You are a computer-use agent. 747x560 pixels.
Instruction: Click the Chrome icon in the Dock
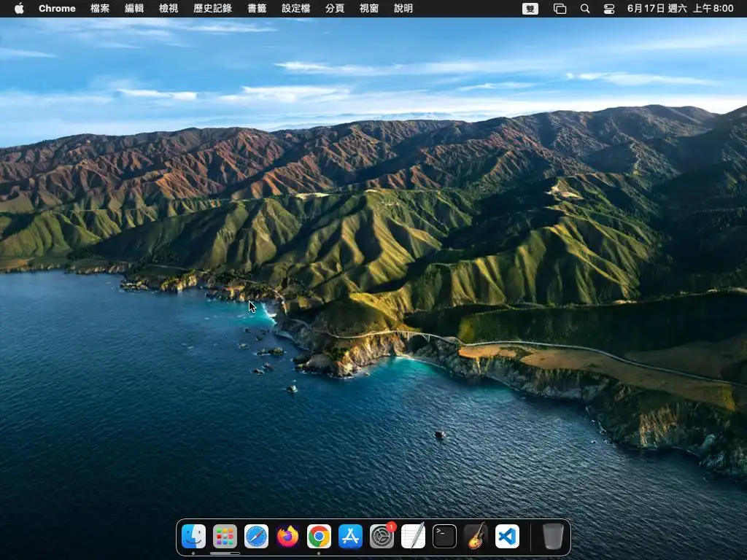click(320, 536)
